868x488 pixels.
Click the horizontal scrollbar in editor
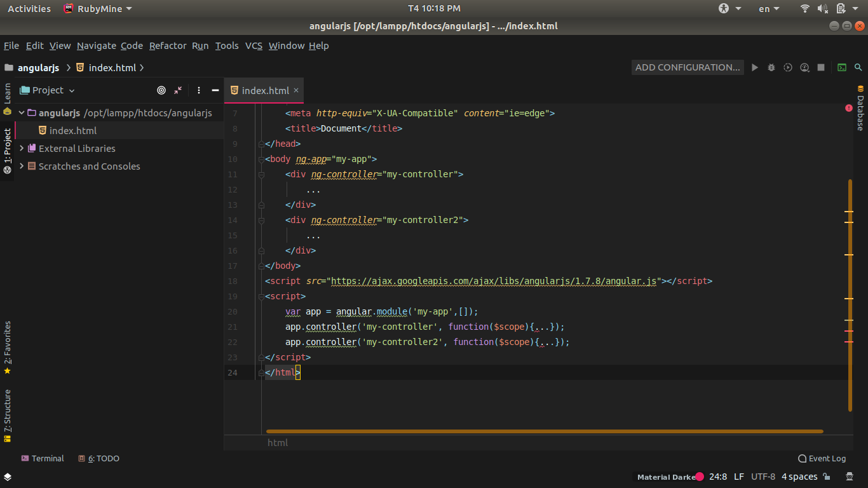coord(544,431)
